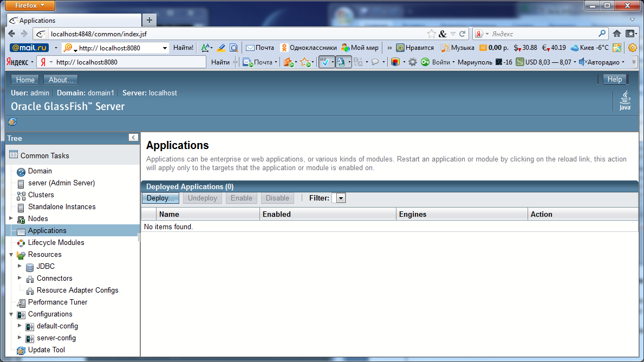Select Domain in the tree

click(40, 171)
